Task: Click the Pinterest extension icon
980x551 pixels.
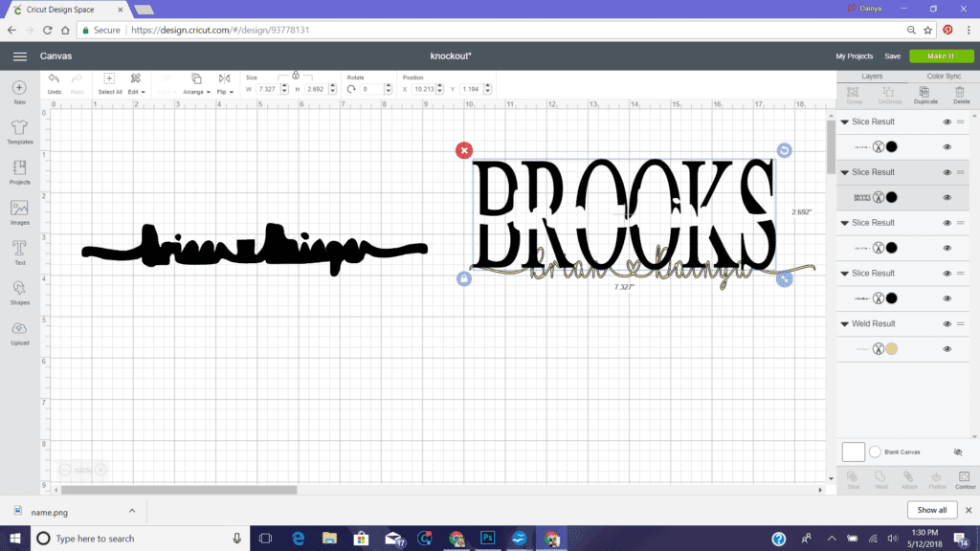Action: 947,30
